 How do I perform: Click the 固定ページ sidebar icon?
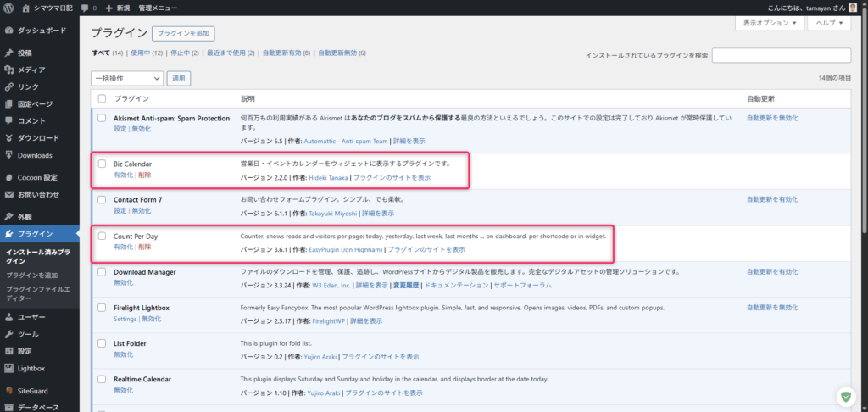point(9,103)
